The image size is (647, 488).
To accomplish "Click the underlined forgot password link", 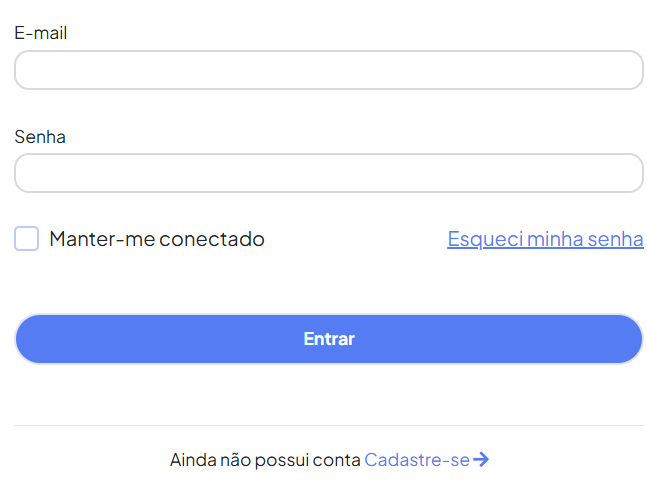I will (x=545, y=239).
